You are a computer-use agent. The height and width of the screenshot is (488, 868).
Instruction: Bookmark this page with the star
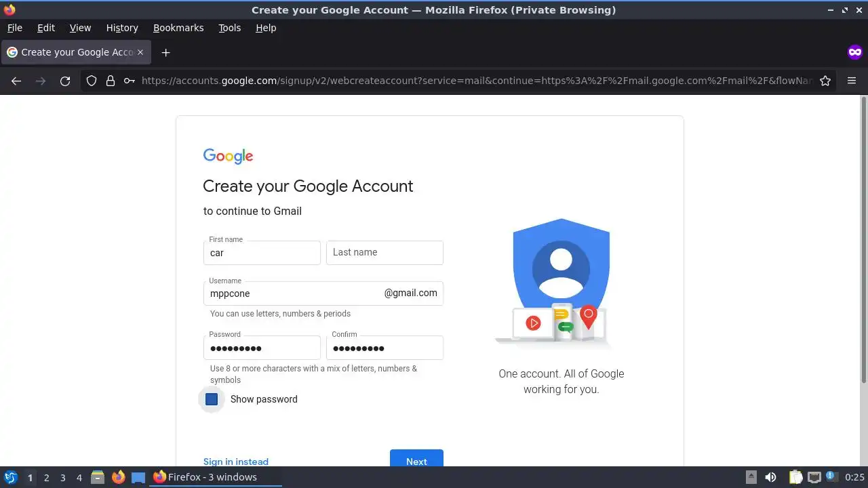pos(825,81)
